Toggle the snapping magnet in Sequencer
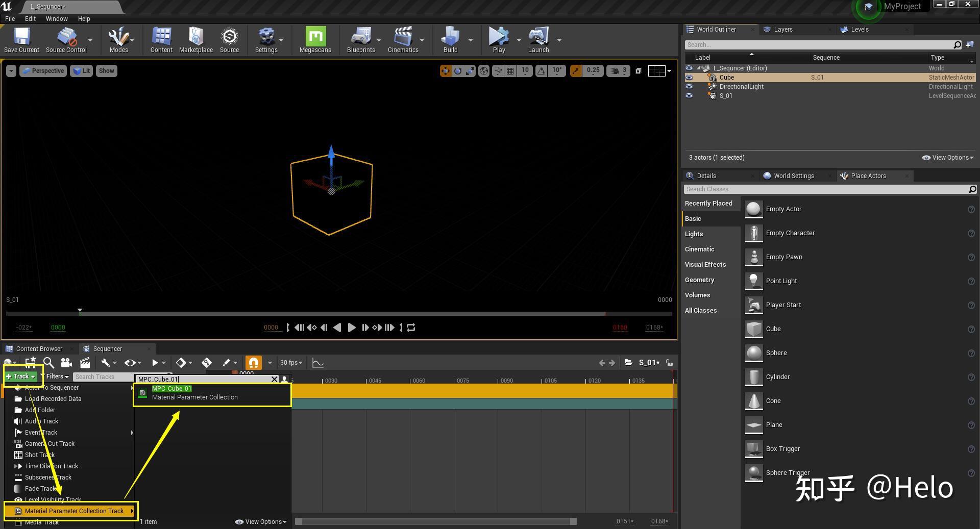Image resolution: width=980 pixels, height=529 pixels. [x=253, y=362]
